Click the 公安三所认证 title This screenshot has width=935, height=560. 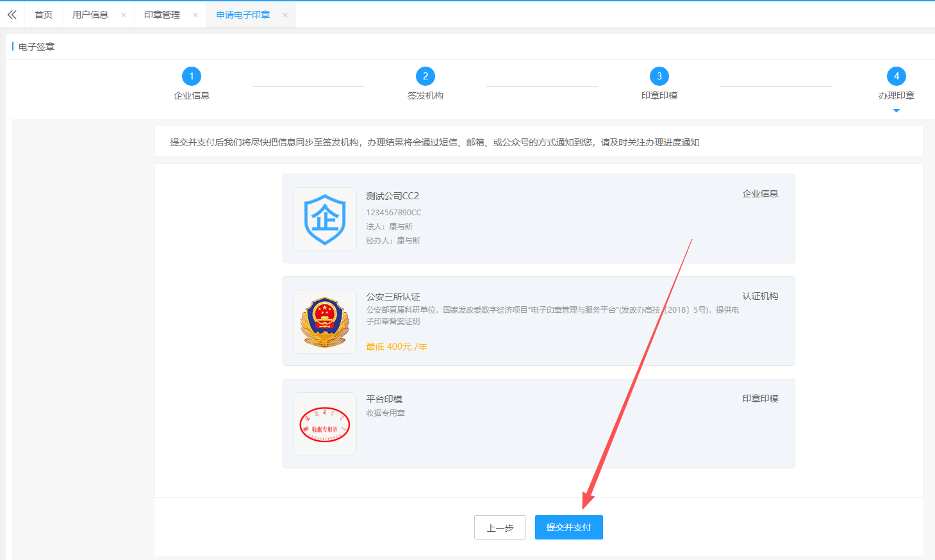393,297
